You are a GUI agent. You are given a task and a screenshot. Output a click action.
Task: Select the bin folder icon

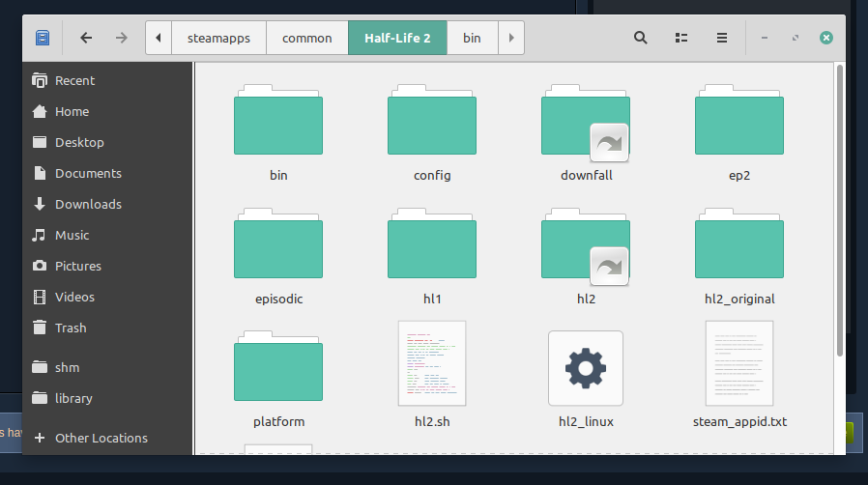tap(278, 120)
